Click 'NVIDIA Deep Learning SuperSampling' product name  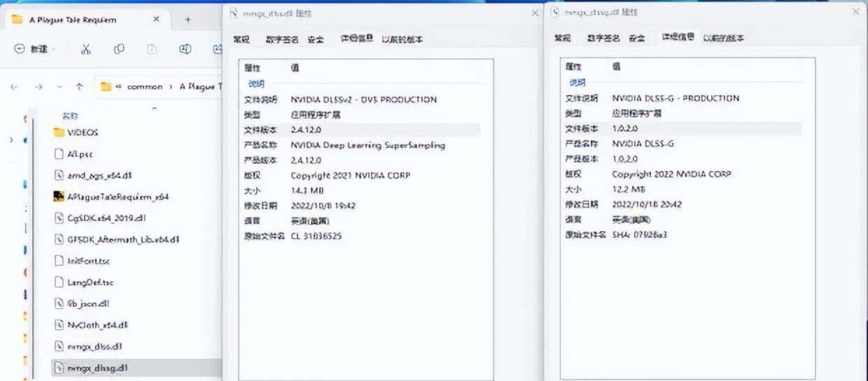pos(367,145)
